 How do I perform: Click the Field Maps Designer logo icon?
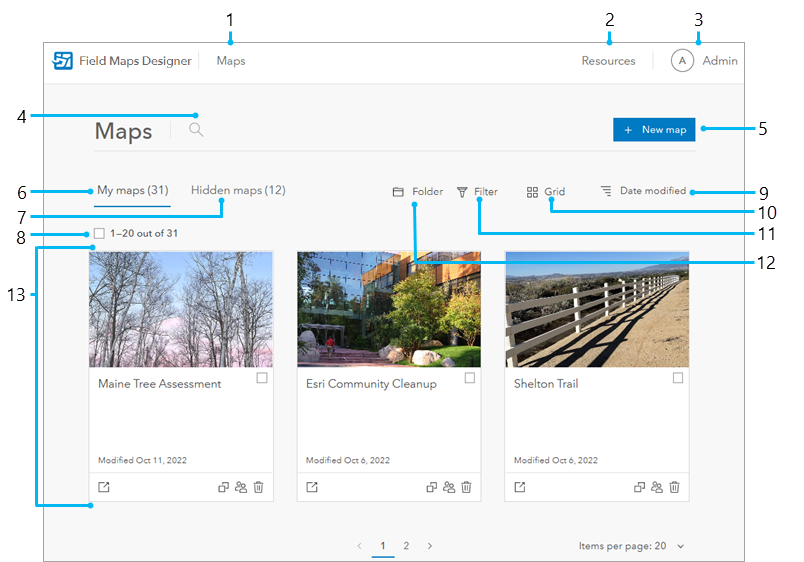point(63,61)
